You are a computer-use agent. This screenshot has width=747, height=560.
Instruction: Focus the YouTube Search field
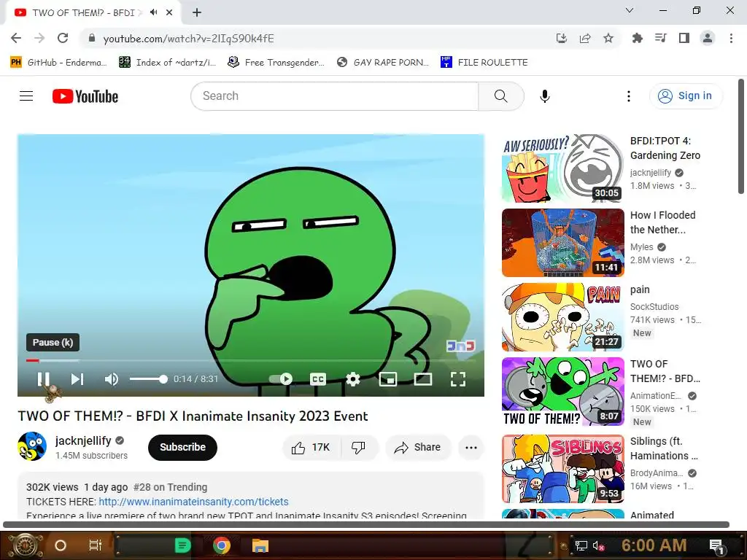[x=334, y=96]
